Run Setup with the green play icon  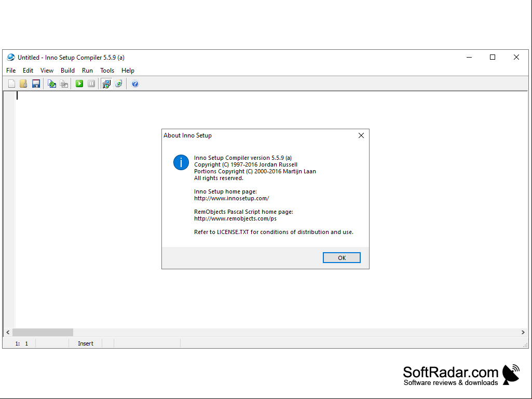click(79, 84)
